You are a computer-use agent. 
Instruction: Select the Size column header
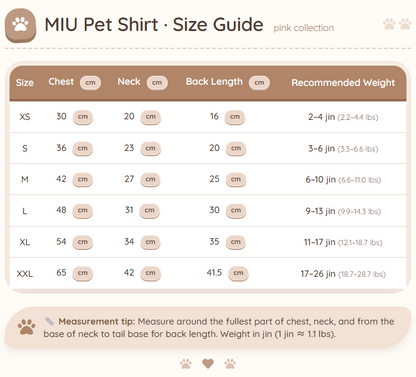(x=25, y=83)
